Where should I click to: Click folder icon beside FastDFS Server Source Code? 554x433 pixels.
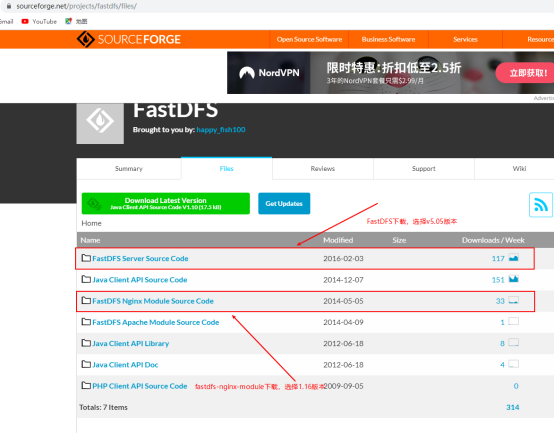(86, 258)
